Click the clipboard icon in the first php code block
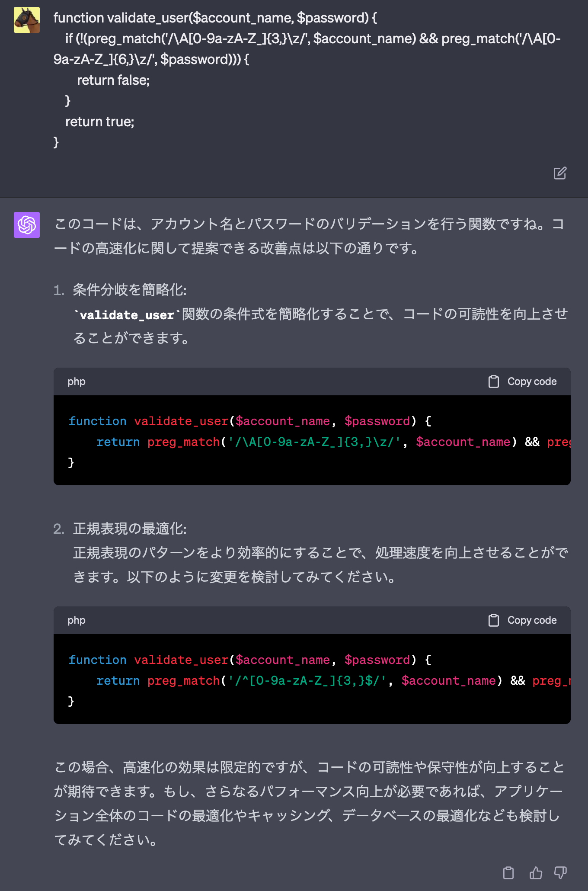 pos(493,381)
